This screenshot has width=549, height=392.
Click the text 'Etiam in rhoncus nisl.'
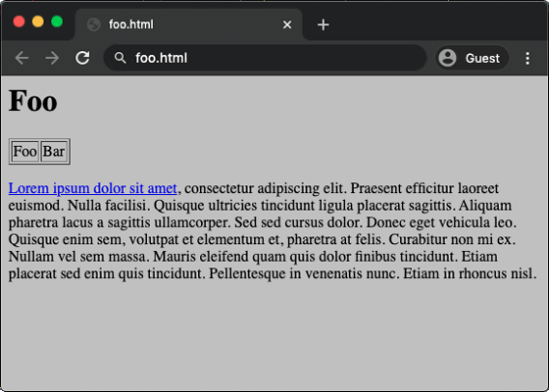[470, 273]
